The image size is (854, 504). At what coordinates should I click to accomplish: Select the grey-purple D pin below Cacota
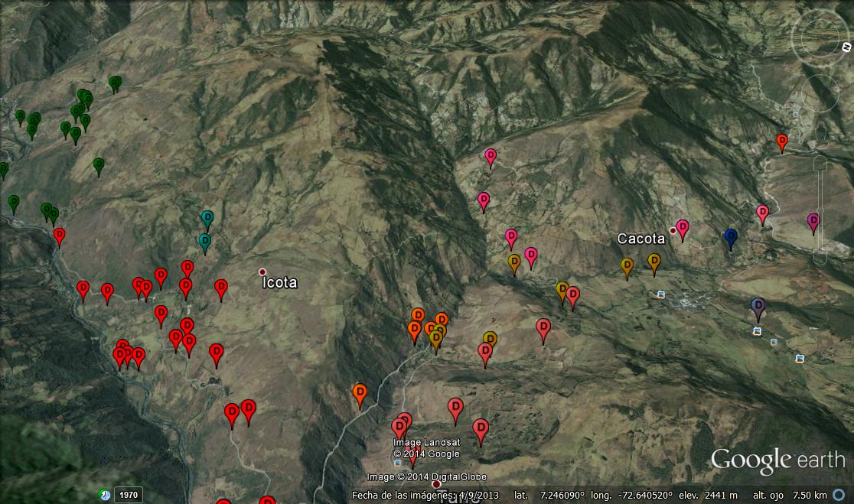(758, 307)
